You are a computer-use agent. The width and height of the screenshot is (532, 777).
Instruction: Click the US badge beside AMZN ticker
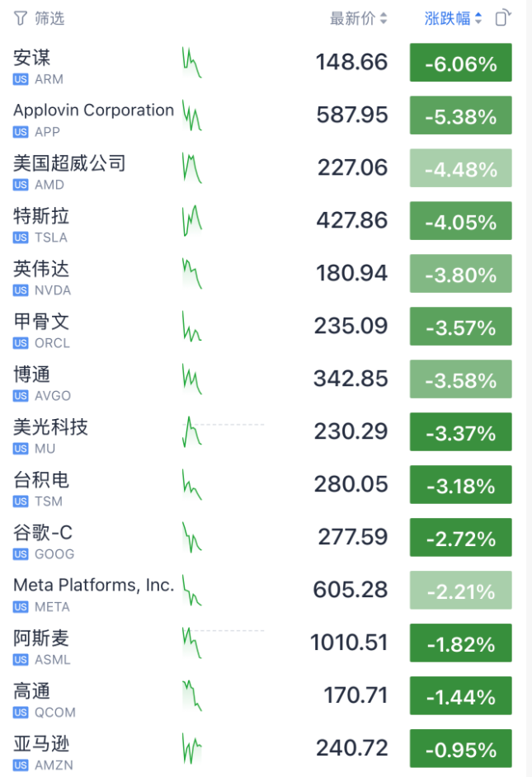[21, 765]
